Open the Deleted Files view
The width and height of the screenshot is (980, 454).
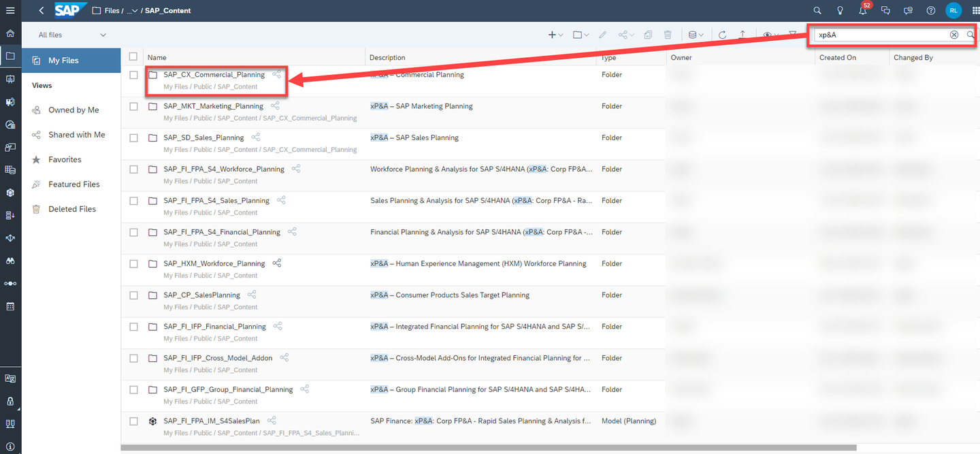[72, 209]
